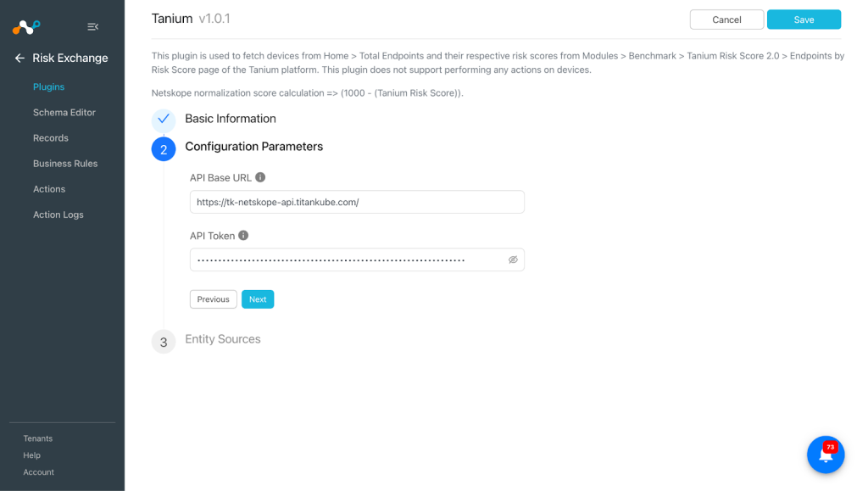Open the Tenants link
This screenshot has width=868, height=491.
click(37, 438)
